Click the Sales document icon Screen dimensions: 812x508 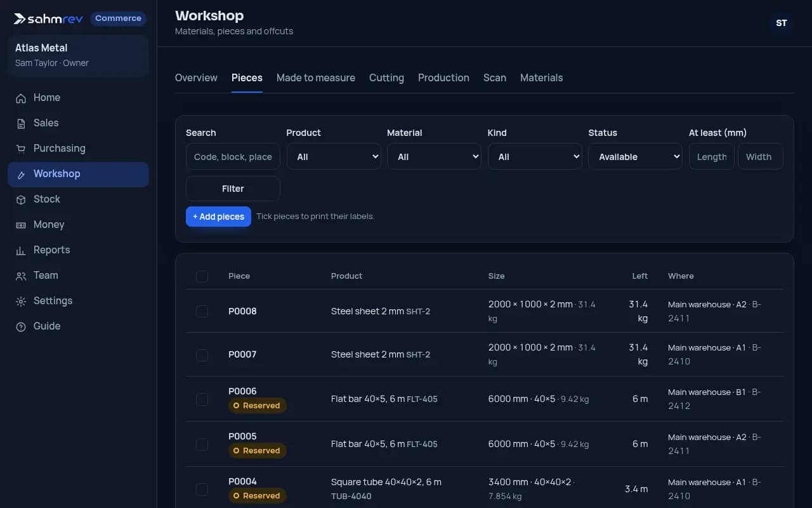[x=21, y=123]
